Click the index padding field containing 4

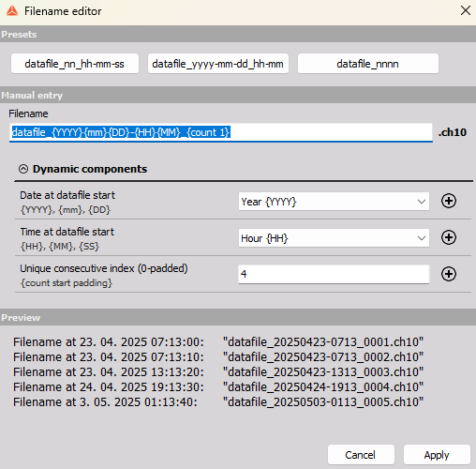tap(334, 274)
